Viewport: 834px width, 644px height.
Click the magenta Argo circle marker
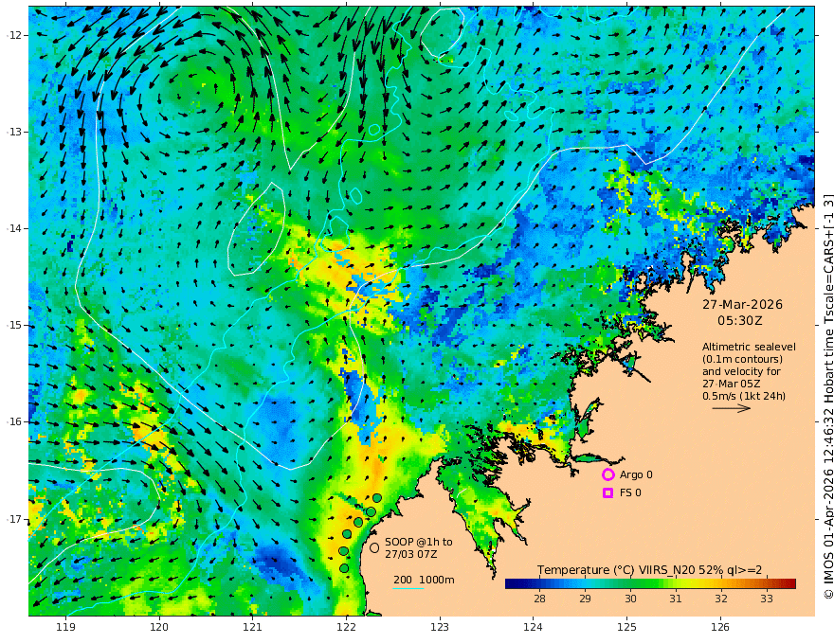(607, 474)
